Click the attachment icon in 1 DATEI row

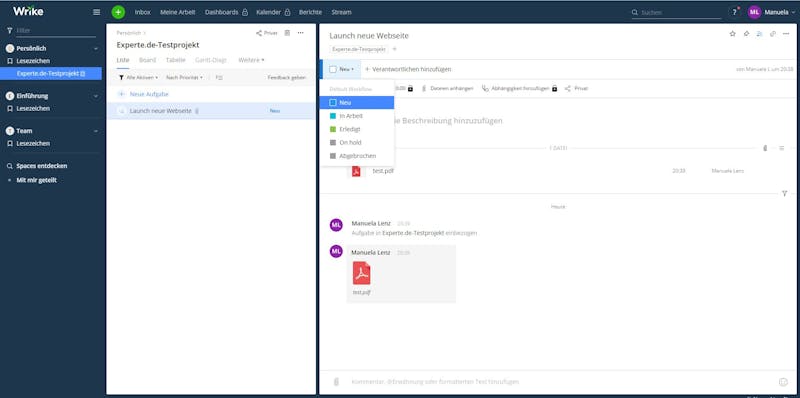[765, 148]
